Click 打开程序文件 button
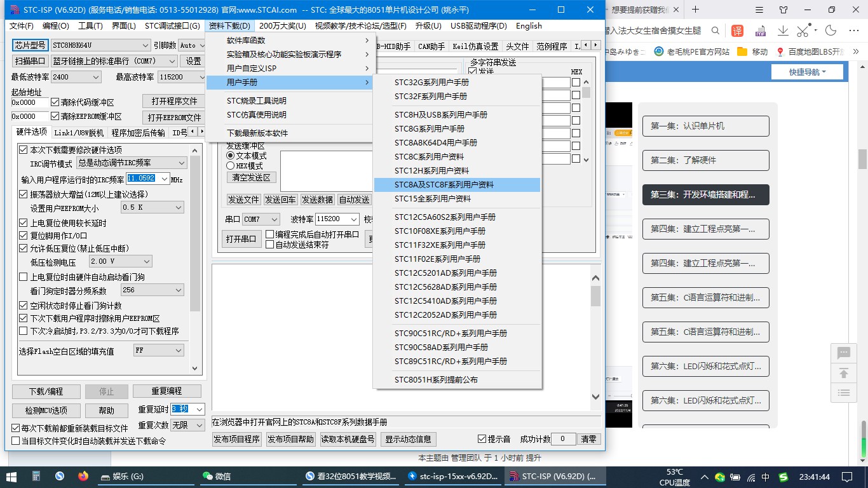The width and height of the screenshot is (868, 488). coord(174,101)
